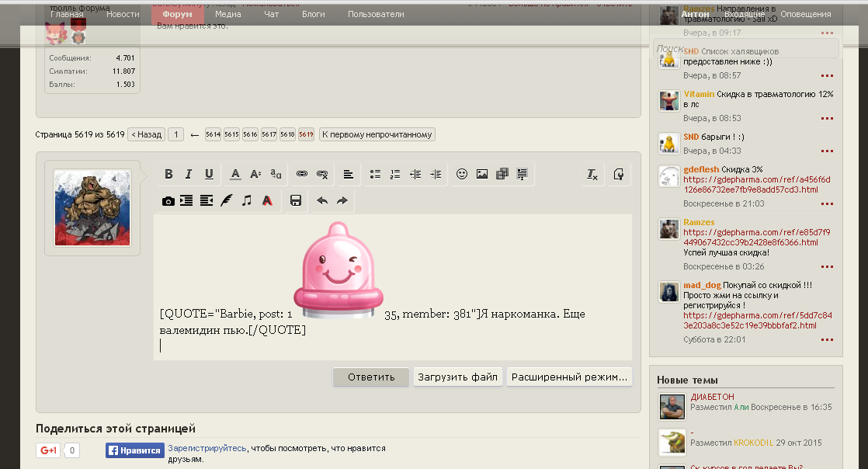868x469 pixels.
Task: Toggle bold text formatting
Action: [168, 175]
